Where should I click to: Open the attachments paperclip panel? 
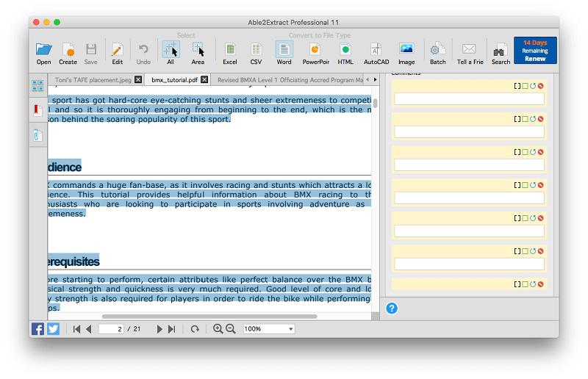[37, 135]
